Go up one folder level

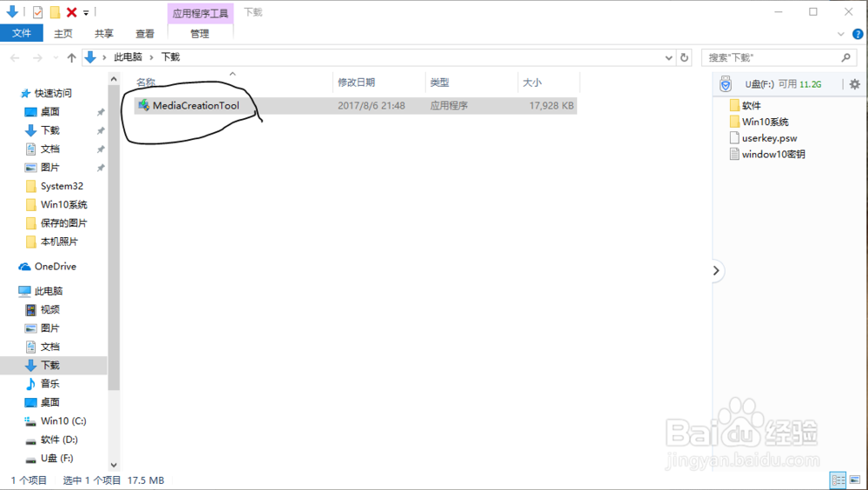[x=71, y=57]
